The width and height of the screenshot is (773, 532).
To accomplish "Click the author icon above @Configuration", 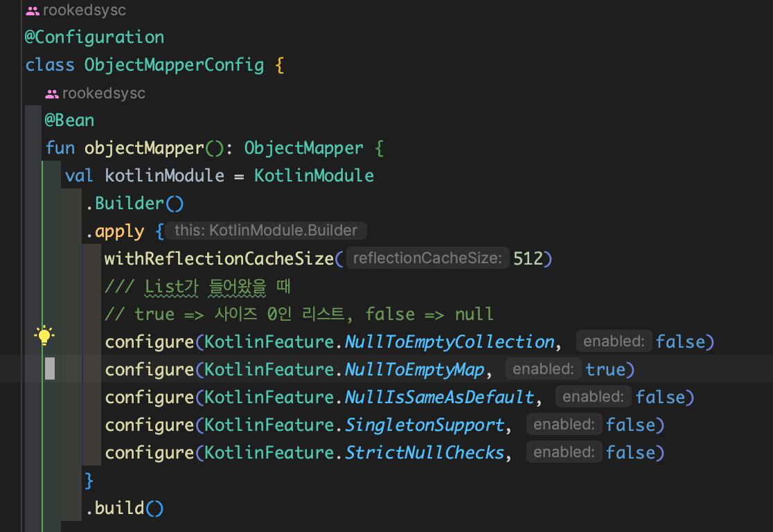I will pyautogui.click(x=33, y=10).
